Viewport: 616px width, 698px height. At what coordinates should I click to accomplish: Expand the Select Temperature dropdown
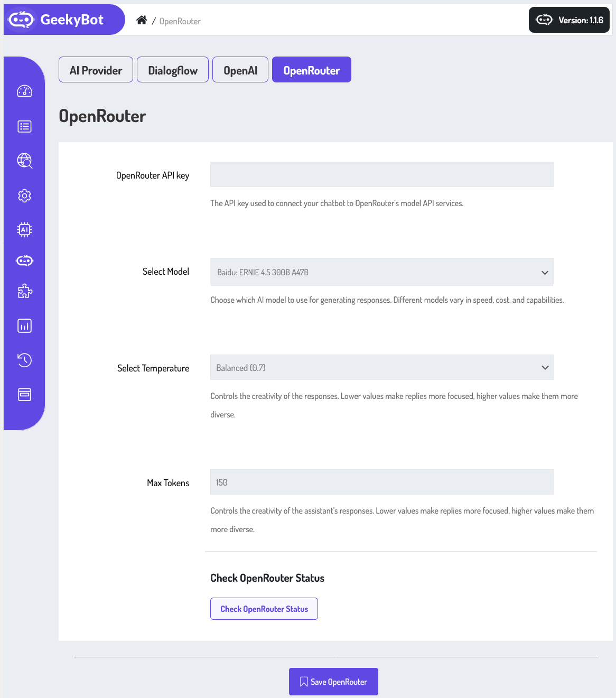click(382, 367)
